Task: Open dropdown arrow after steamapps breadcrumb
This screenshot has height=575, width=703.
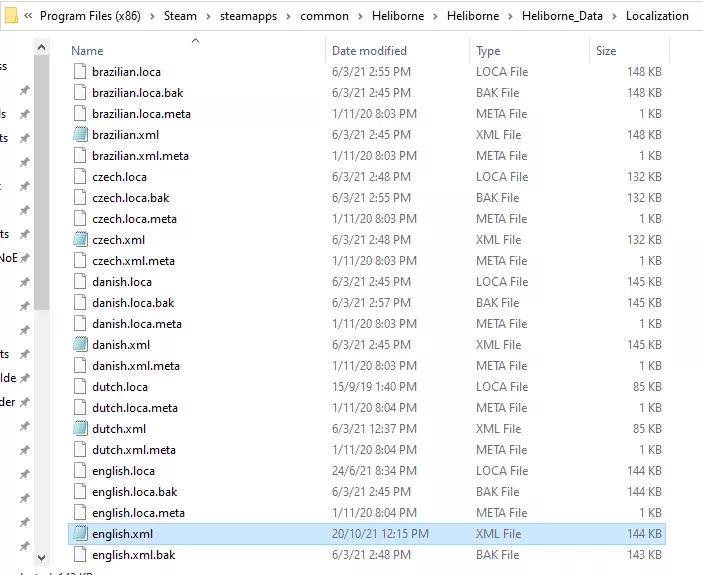Action: 288,16
